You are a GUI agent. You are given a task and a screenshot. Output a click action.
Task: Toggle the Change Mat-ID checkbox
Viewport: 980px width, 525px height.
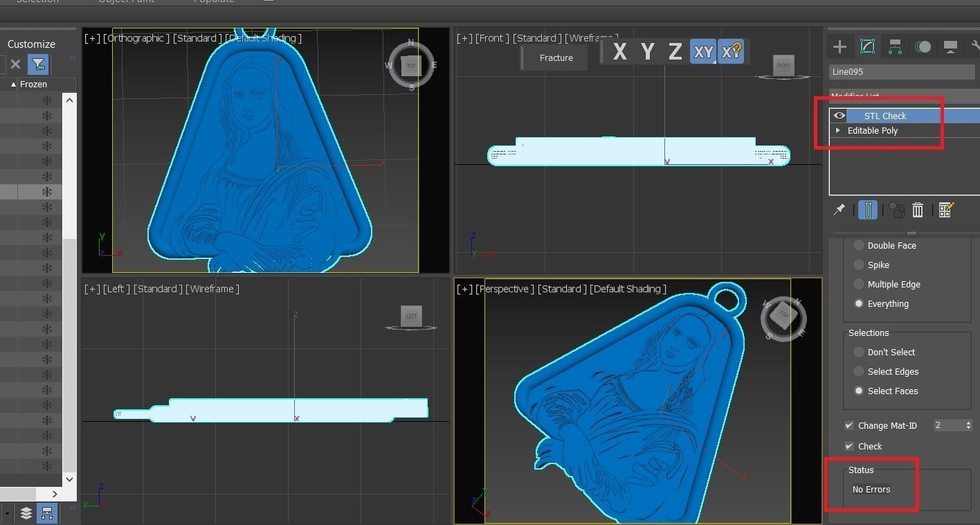[x=849, y=425]
